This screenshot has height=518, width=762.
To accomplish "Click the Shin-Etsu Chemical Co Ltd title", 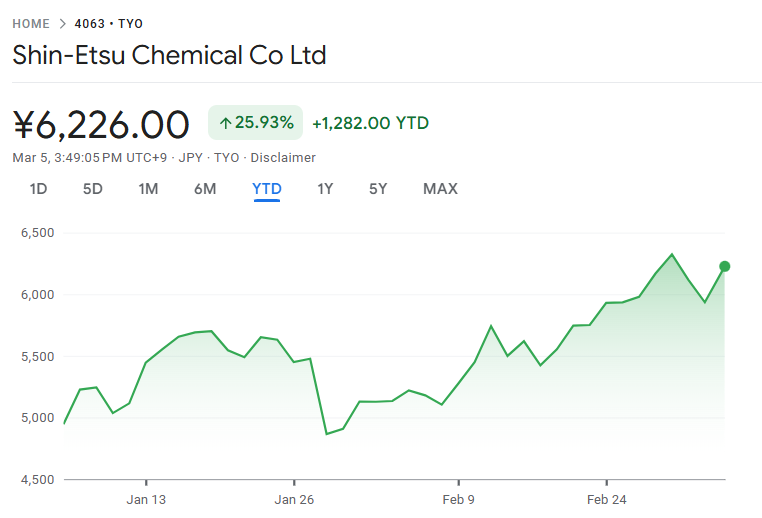I will 169,55.
